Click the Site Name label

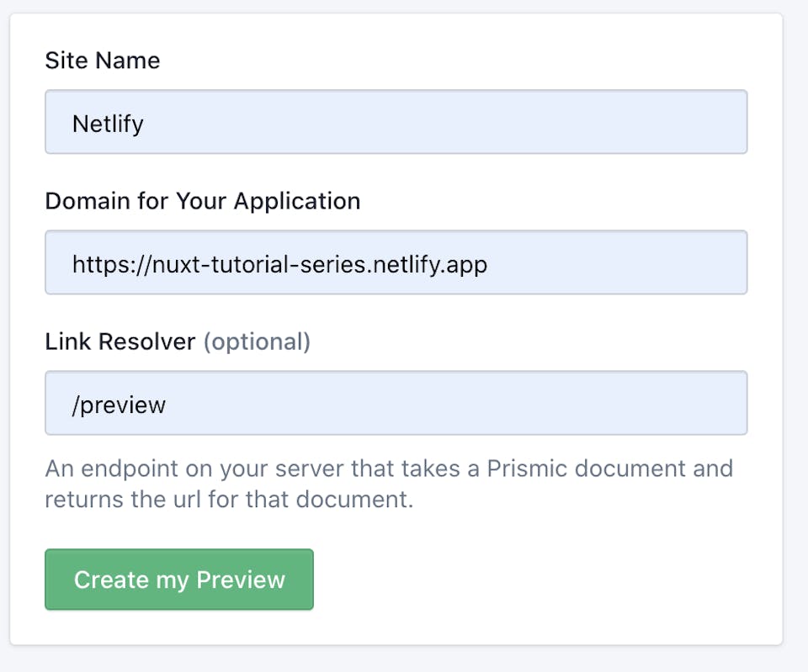point(103,61)
